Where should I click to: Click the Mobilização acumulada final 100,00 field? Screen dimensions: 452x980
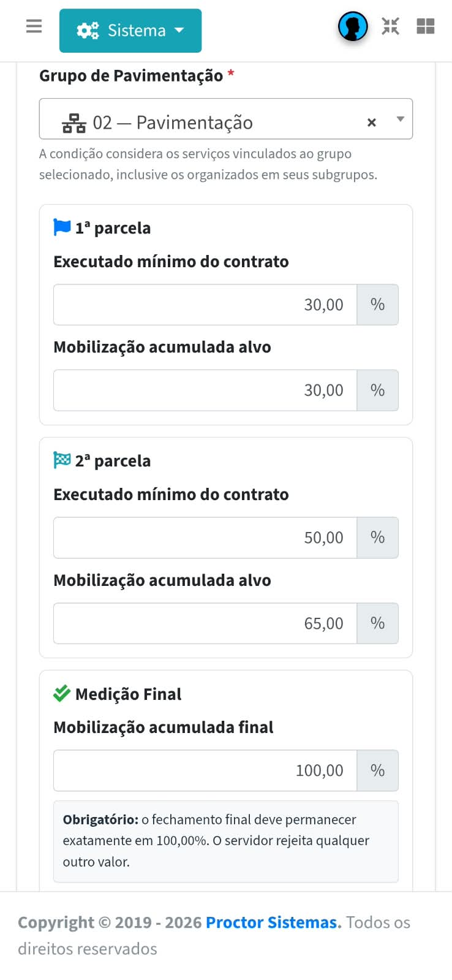205,770
